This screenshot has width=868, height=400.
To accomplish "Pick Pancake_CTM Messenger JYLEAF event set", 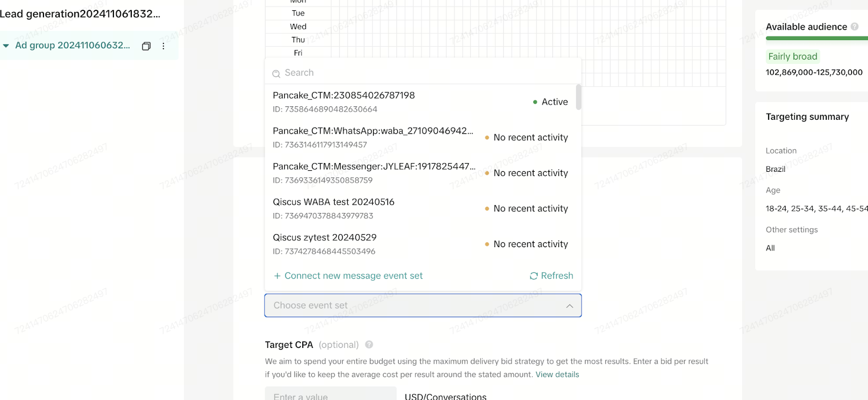I will tap(420, 173).
